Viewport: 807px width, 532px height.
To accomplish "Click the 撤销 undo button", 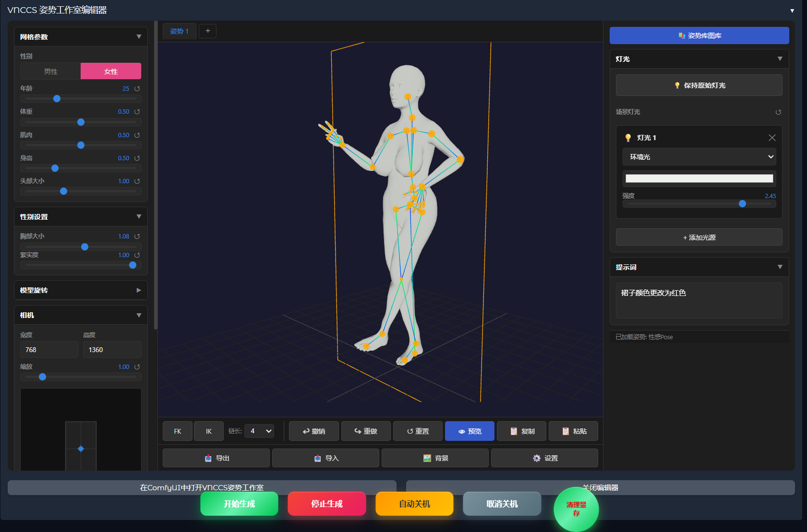I will (x=314, y=431).
